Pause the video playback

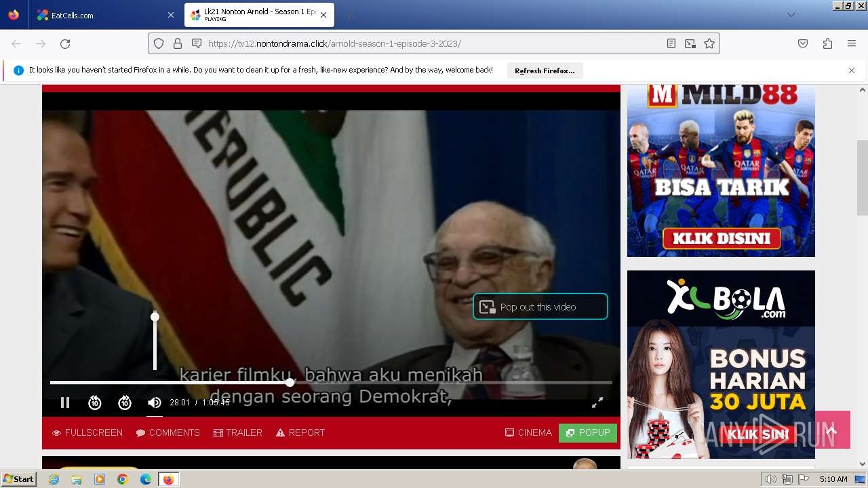[65, 403]
